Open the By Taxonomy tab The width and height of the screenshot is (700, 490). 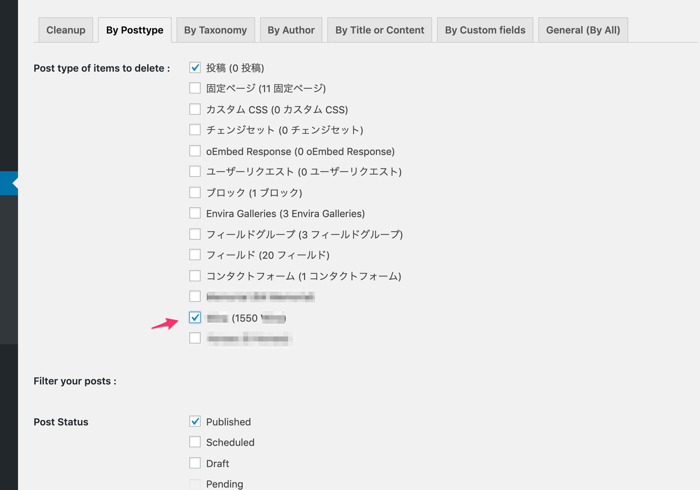point(215,30)
